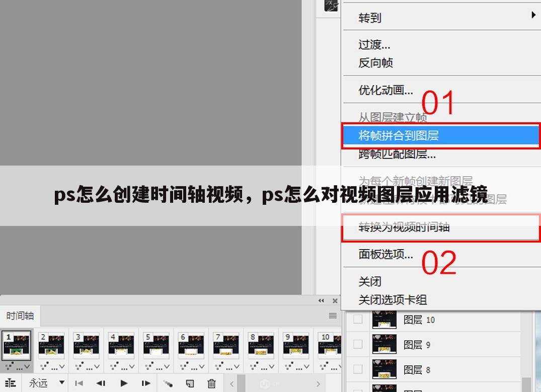Select frame 4 thumbnail
This screenshot has width=541, height=392.
(x=121, y=345)
